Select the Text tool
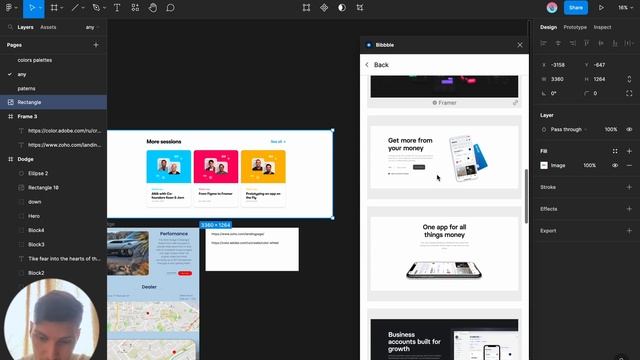The height and width of the screenshot is (360, 640). (117, 8)
